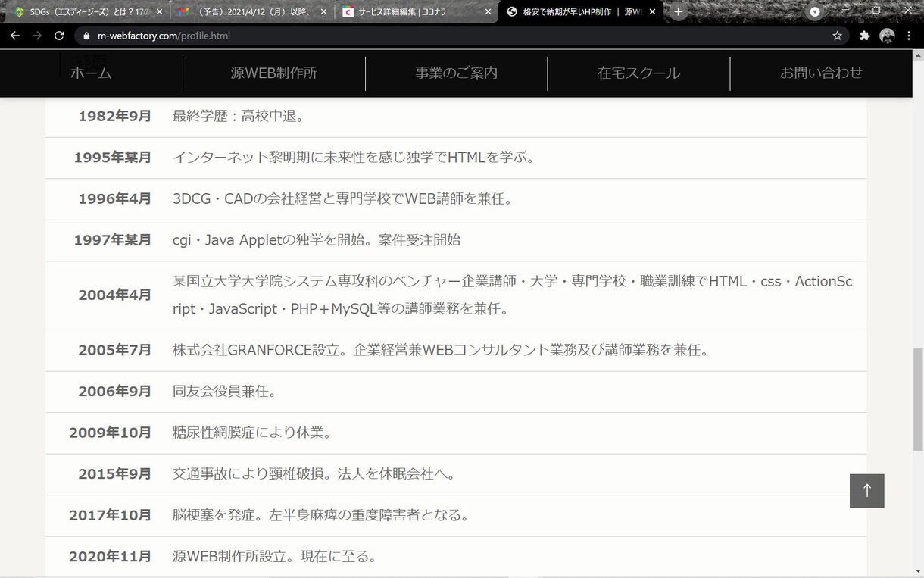The height and width of the screenshot is (578, 924).
Task: Minimize the Chrome window
Action: point(847,10)
